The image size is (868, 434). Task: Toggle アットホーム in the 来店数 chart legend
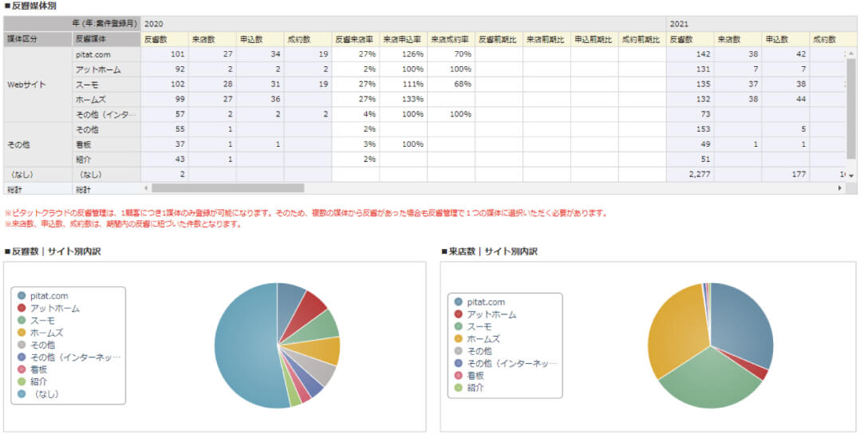pos(486,314)
